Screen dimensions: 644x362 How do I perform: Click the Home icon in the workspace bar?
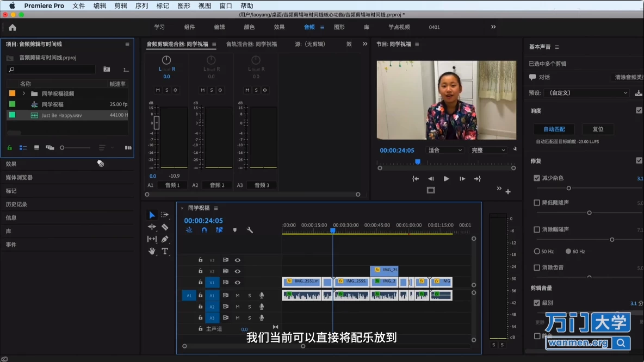click(13, 27)
